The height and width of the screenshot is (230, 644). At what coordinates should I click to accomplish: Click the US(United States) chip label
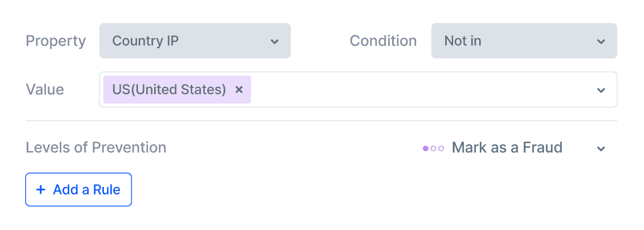[169, 90]
